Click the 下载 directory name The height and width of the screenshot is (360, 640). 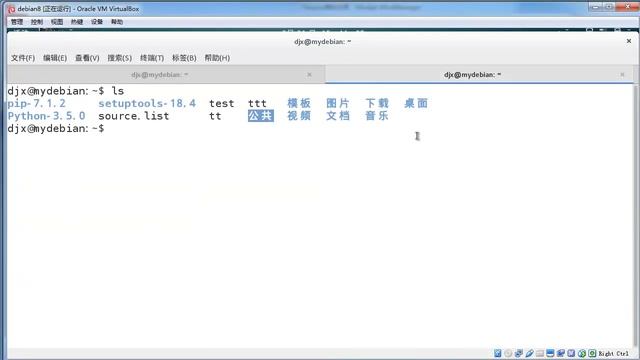(x=377, y=103)
